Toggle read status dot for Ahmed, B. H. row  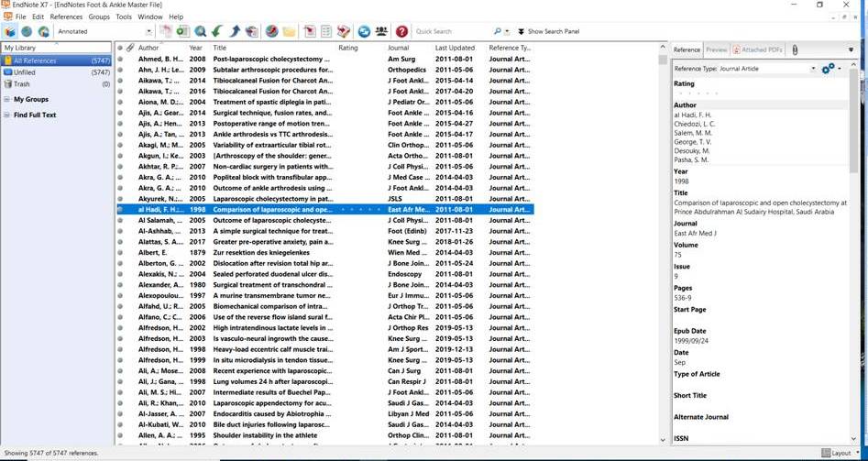(120, 59)
